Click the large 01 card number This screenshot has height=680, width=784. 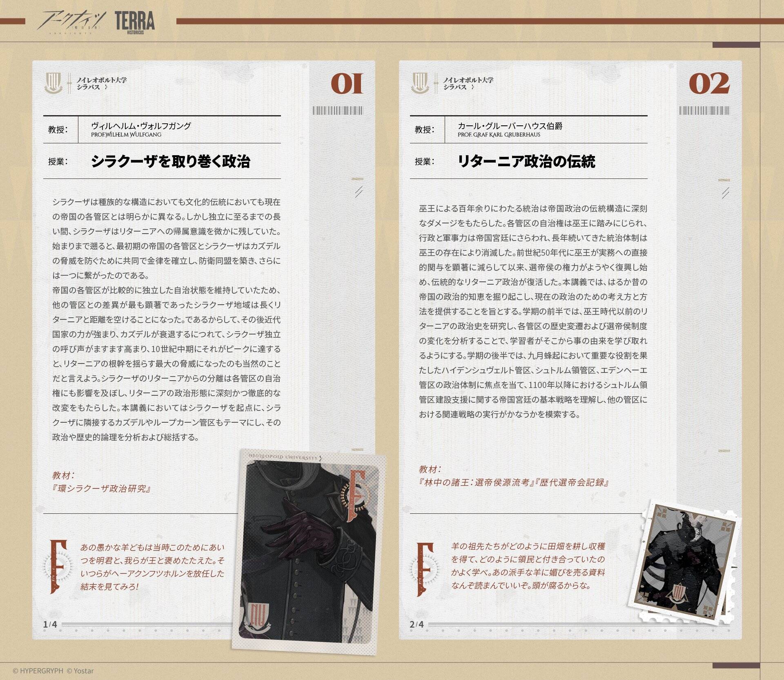(346, 84)
